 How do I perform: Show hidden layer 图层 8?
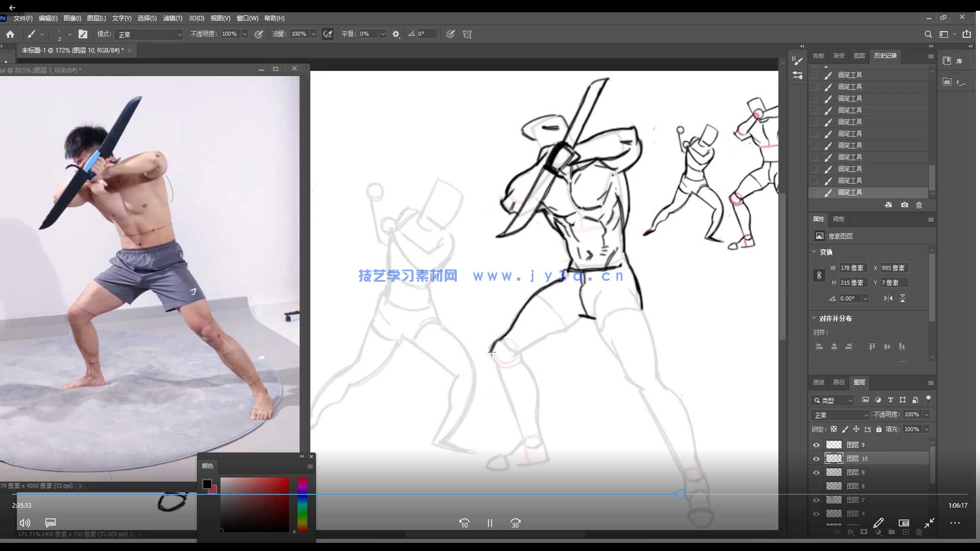(816, 486)
